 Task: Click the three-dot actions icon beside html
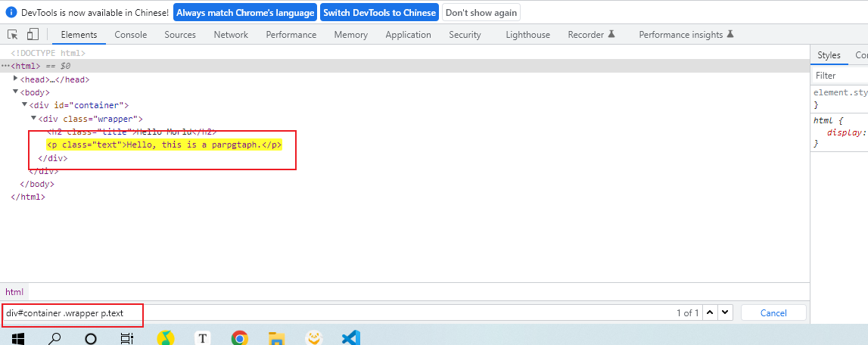point(5,67)
